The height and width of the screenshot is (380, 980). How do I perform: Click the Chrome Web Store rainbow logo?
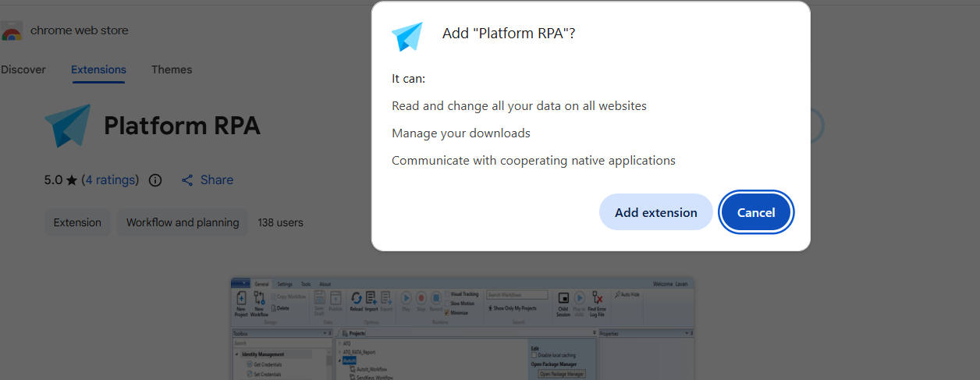[x=11, y=31]
